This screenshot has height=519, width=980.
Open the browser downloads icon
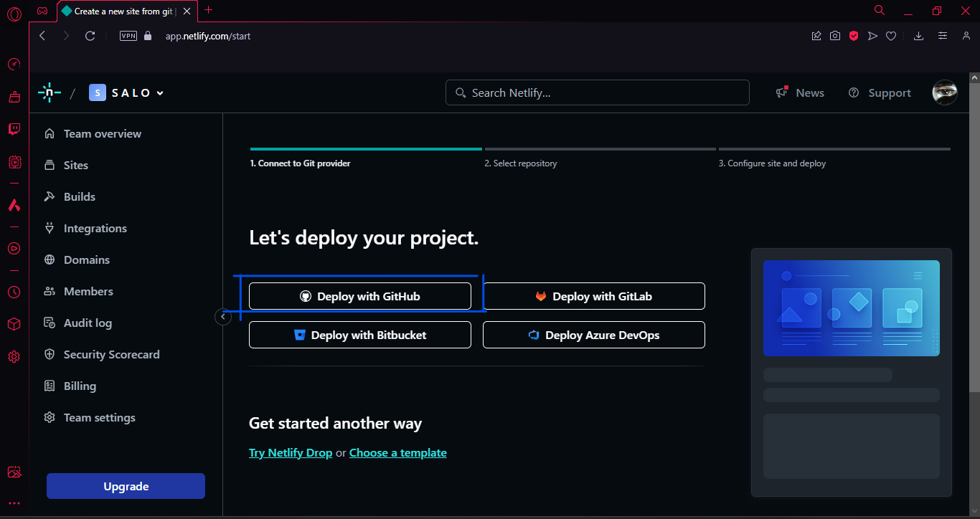(918, 36)
